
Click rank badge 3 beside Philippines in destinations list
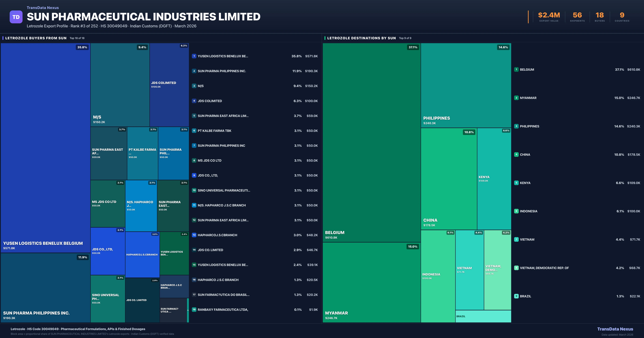(516, 126)
